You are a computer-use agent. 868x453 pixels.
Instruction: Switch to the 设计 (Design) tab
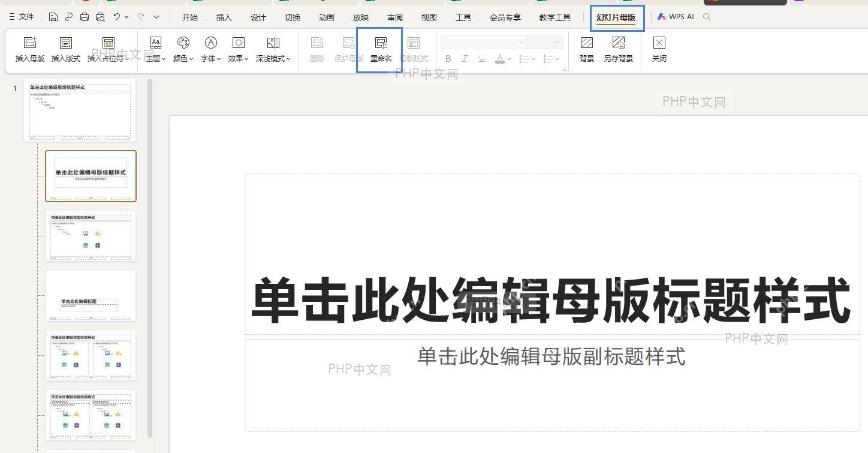(258, 17)
